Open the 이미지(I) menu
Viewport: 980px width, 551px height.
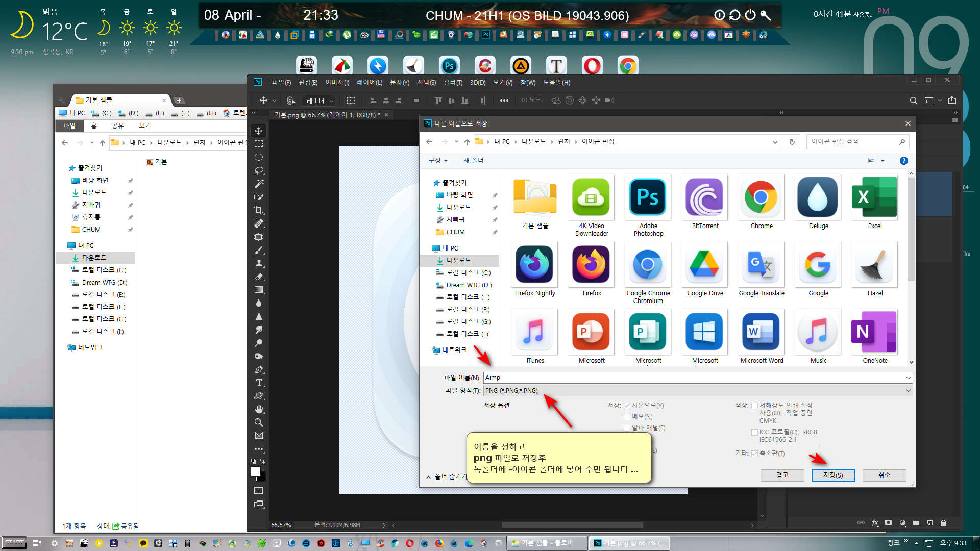pos(337,82)
